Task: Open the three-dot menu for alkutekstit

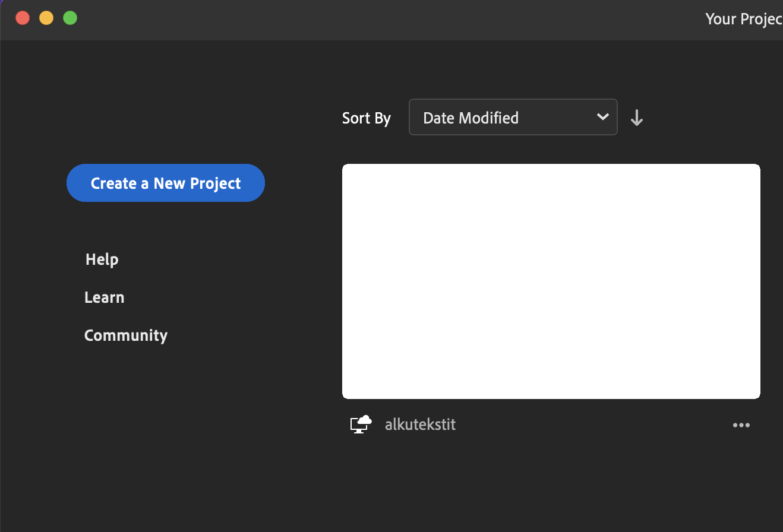Action: coord(741,425)
